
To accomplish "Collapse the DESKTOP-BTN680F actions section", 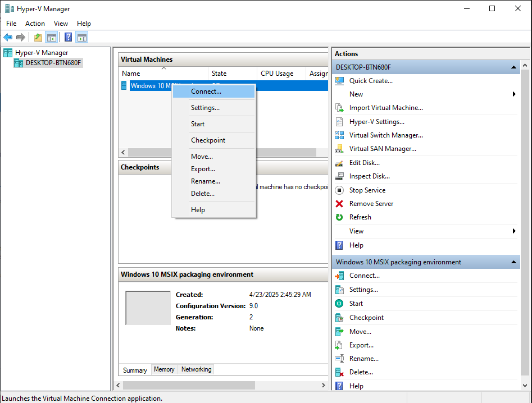I will click(513, 67).
